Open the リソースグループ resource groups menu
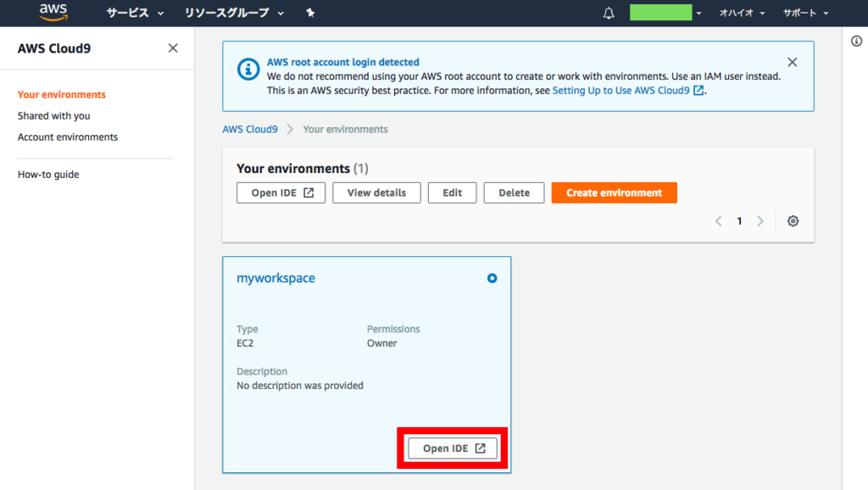The height and width of the screenshot is (490, 868). [x=234, y=13]
